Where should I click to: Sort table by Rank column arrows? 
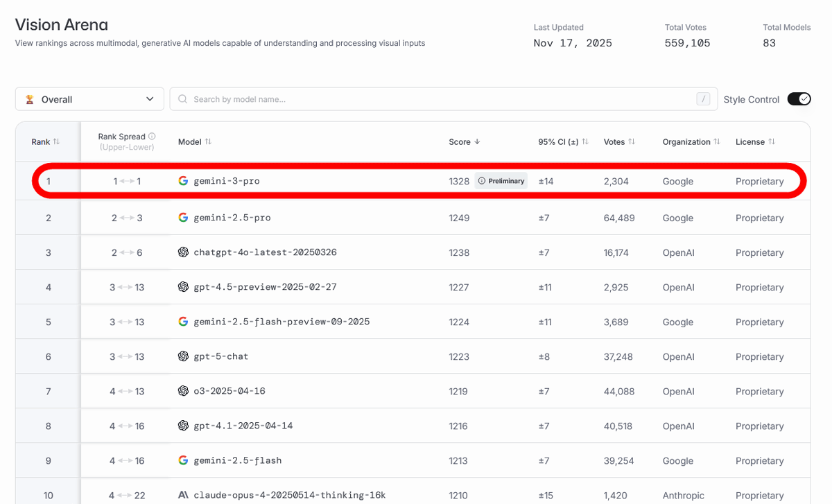(56, 141)
